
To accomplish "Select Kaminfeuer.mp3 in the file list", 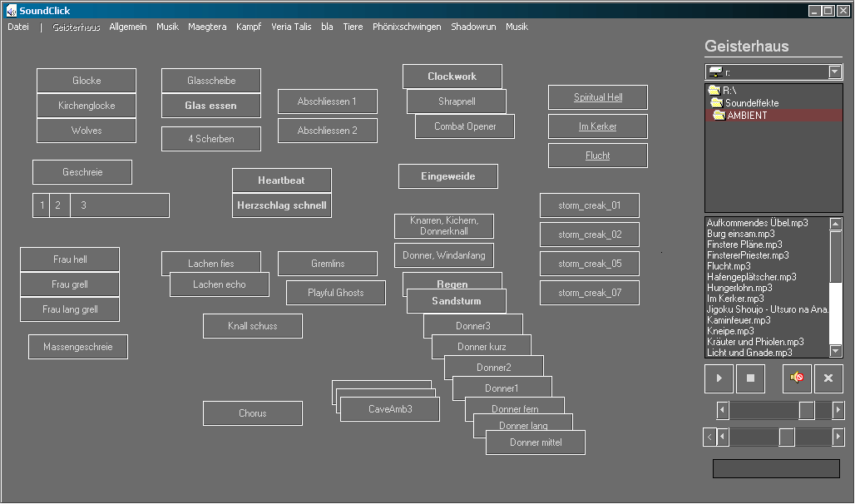I will 739,320.
